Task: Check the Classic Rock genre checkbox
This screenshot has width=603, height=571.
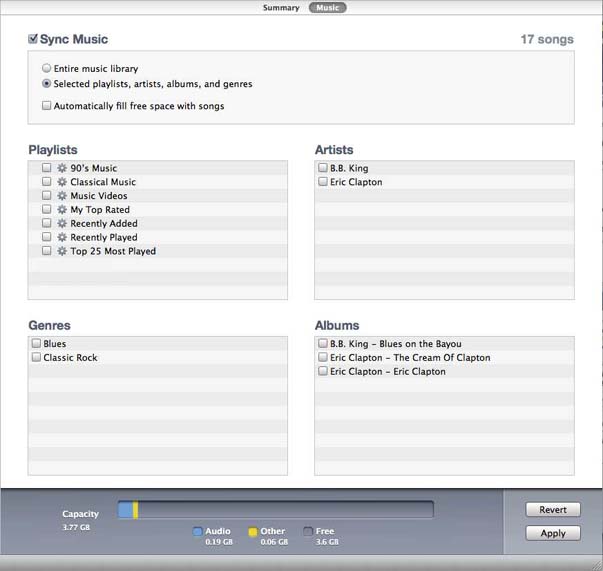Action: coord(36,357)
